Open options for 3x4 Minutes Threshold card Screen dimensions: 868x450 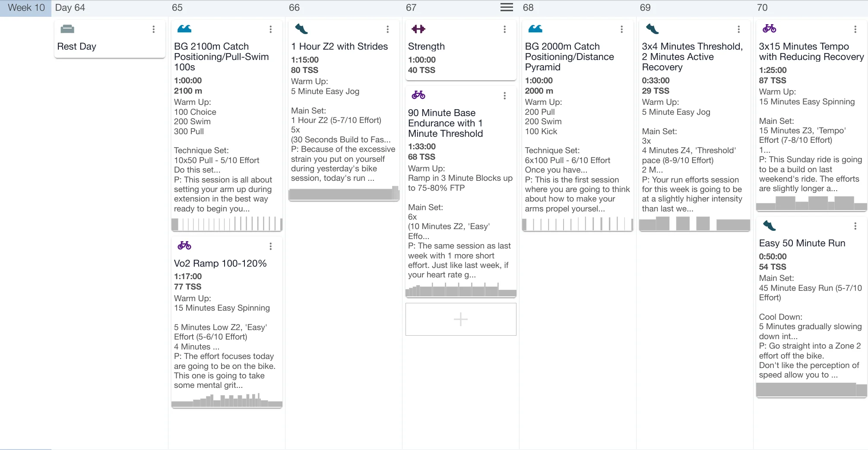click(738, 29)
